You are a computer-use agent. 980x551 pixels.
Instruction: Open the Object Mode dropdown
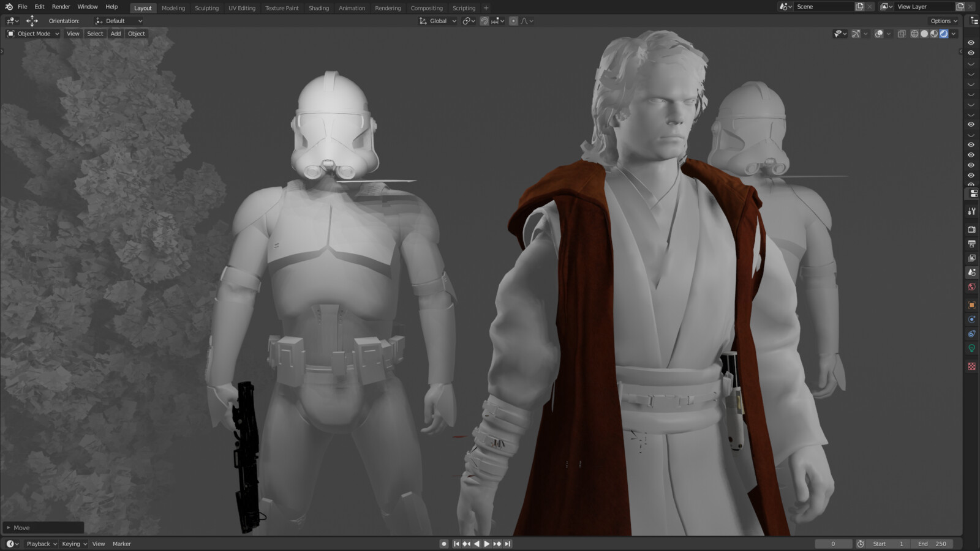(33, 34)
